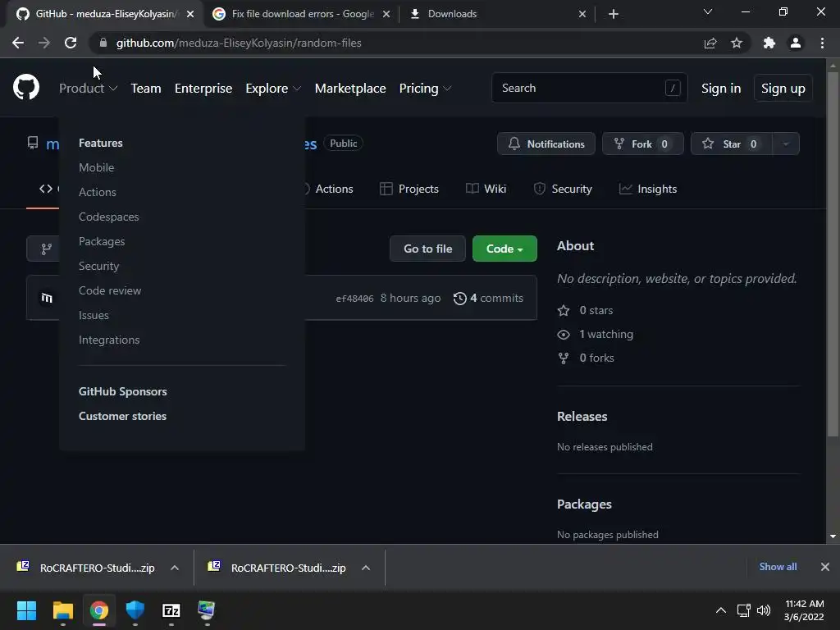Switch to the repository Insights tab

point(648,189)
